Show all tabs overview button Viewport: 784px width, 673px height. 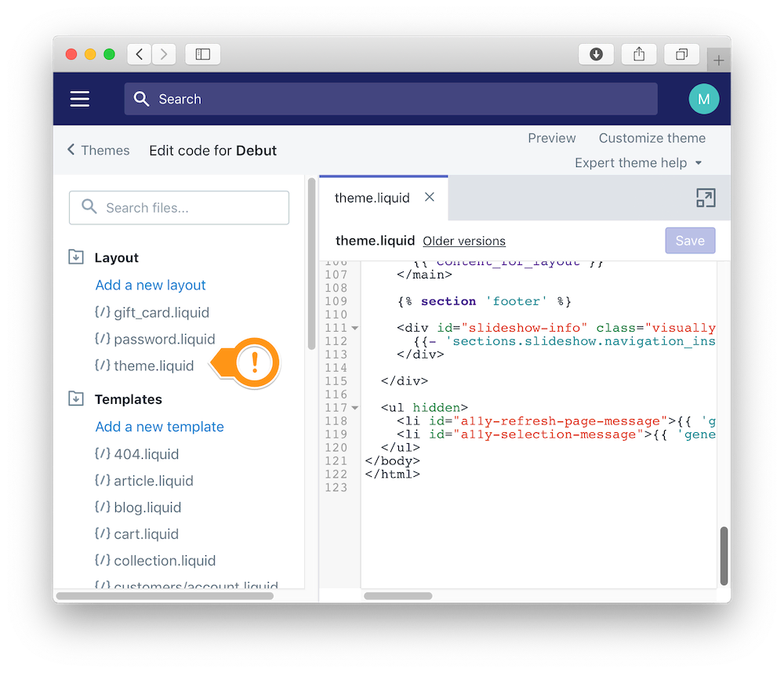681,54
